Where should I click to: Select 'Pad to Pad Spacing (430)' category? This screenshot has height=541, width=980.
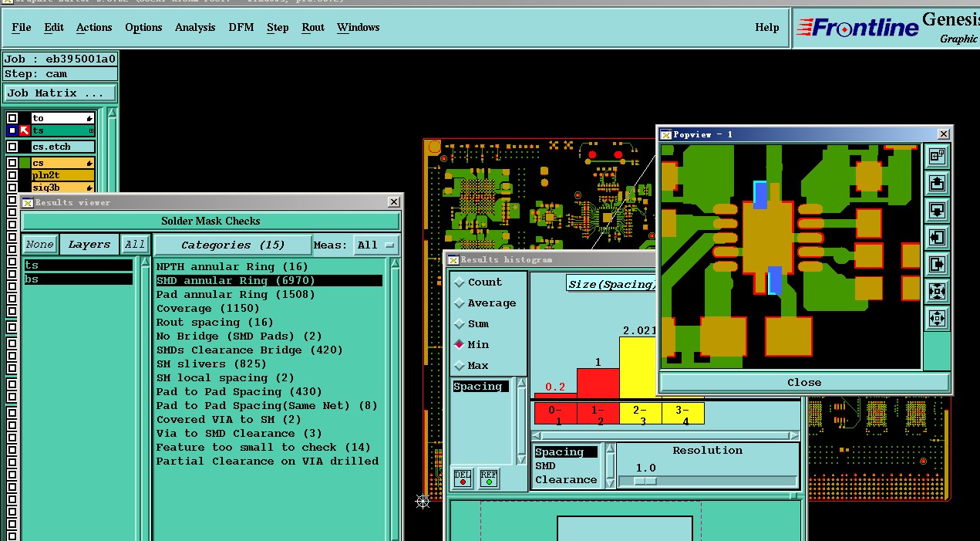coord(269,392)
